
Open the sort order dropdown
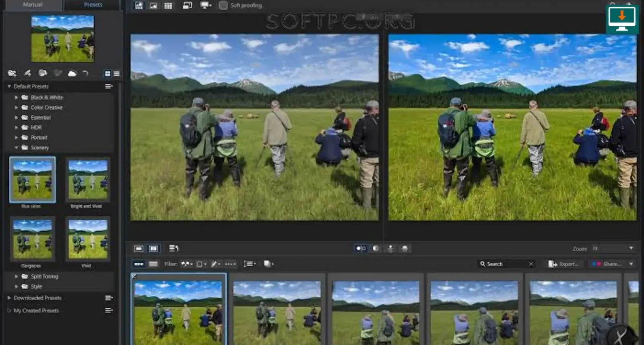pyautogui.click(x=250, y=264)
